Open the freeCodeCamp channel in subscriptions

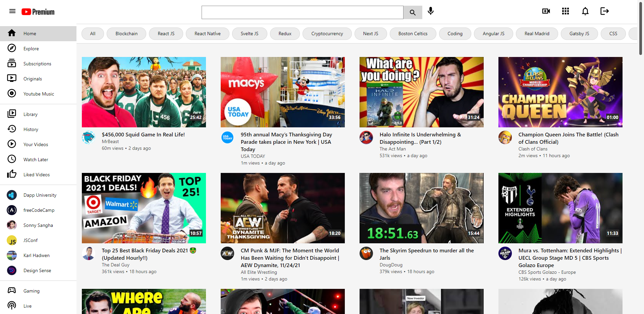(39, 210)
